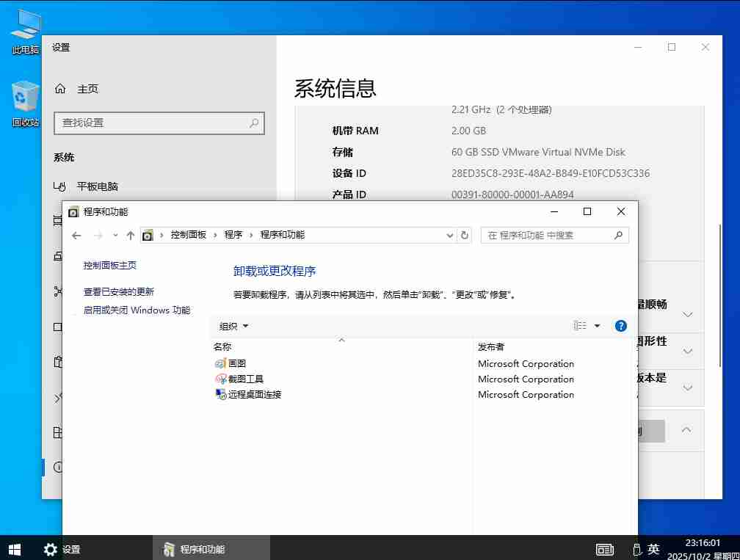Expand the 图形性 section chevron in Settings
This screenshot has height=560, width=740.
pyautogui.click(x=688, y=351)
